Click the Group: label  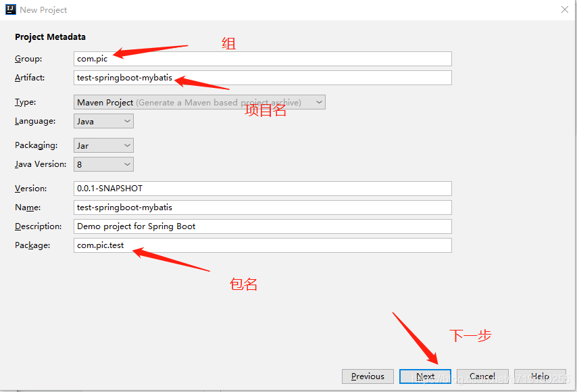point(28,59)
